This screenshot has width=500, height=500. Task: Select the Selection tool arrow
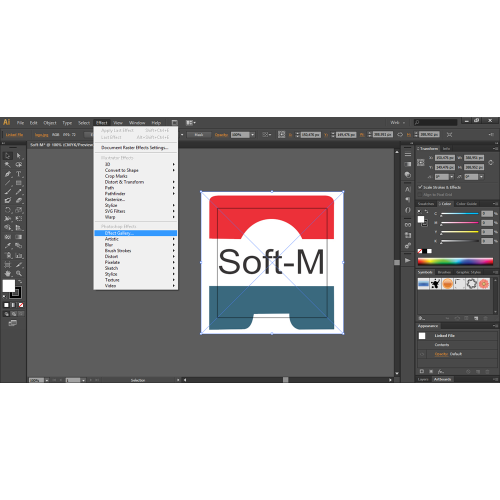[8, 156]
